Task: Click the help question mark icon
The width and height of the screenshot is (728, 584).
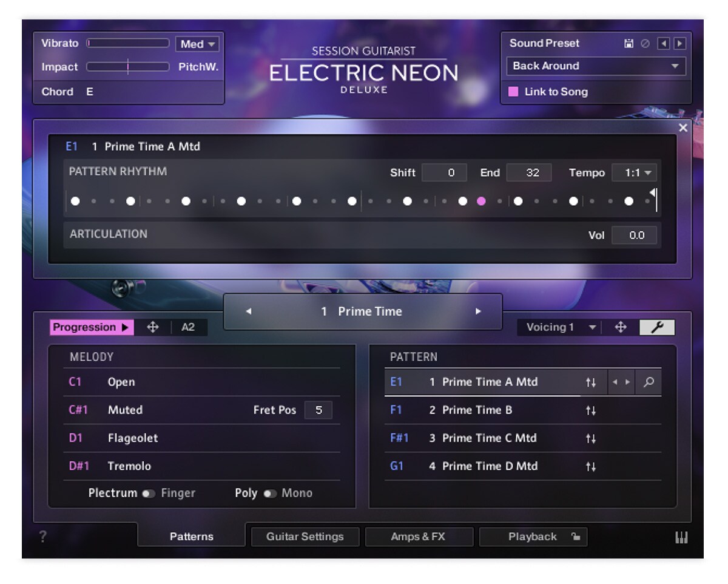Action: click(43, 537)
